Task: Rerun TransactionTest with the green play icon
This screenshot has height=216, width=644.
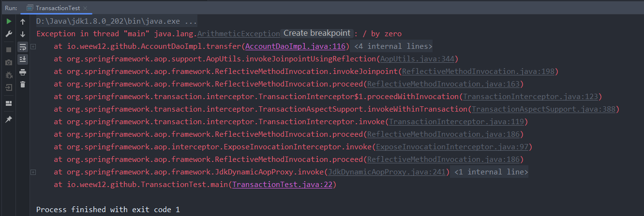Action: pos(8,22)
